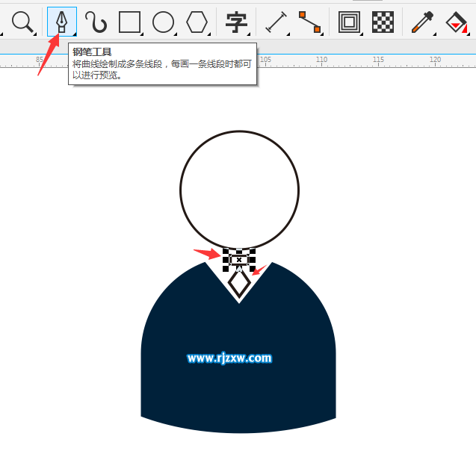The image size is (476, 454).
Task: Open Polygon tool flyout arrow
Action: (209, 34)
